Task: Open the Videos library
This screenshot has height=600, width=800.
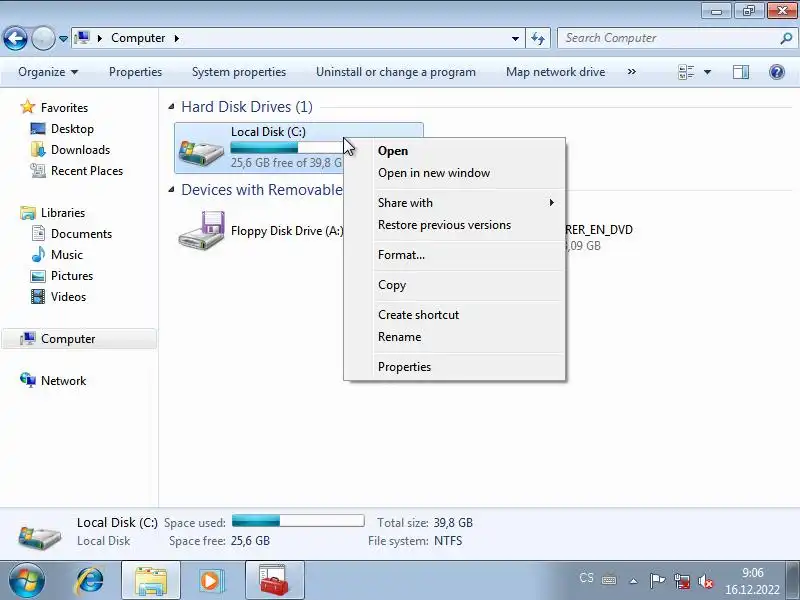Action: tap(68, 296)
